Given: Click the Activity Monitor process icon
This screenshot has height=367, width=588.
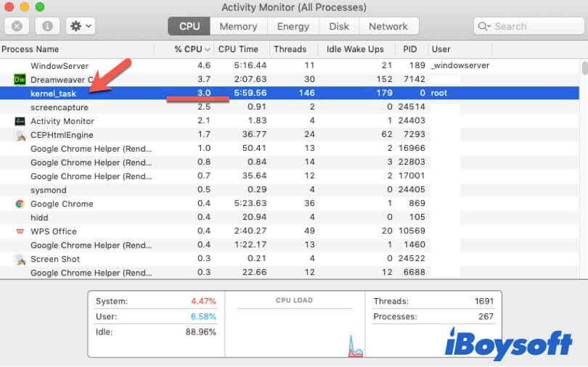Looking at the screenshot, I should pos(20,121).
